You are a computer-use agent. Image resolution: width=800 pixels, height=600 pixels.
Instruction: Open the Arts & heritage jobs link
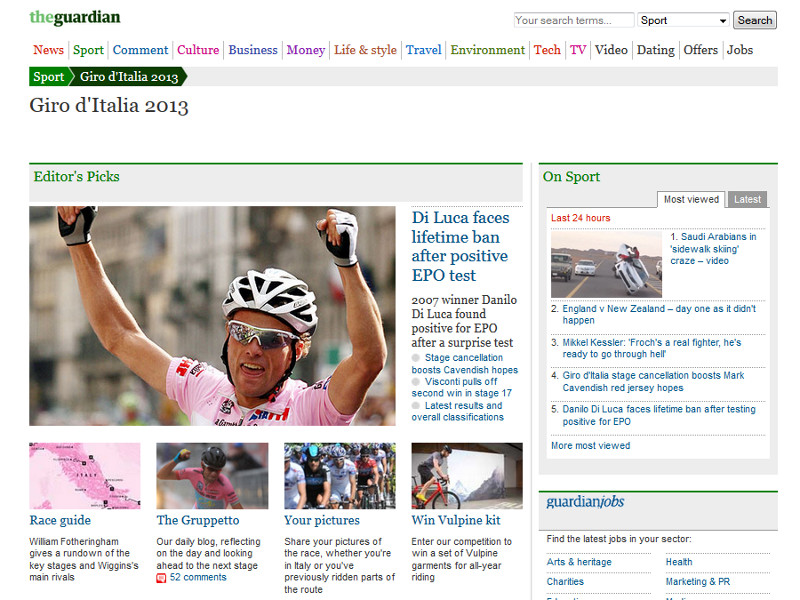(579, 562)
